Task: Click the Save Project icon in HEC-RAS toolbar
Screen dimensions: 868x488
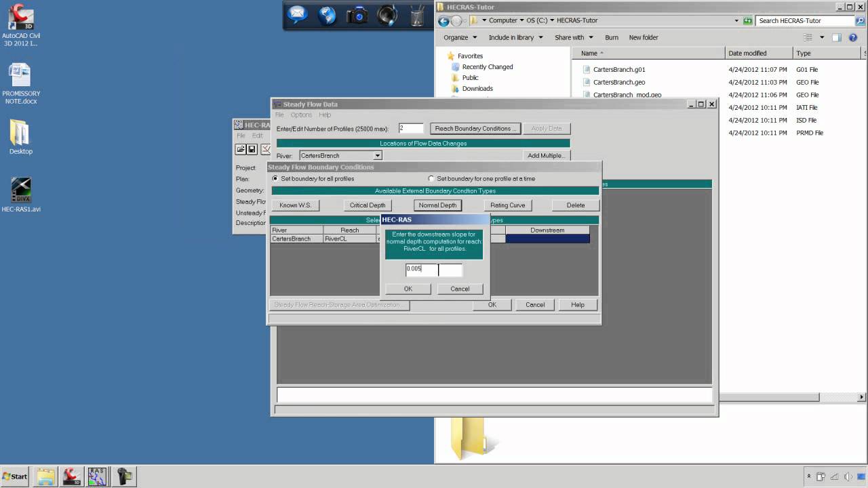Action: click(x=252, y=149)
